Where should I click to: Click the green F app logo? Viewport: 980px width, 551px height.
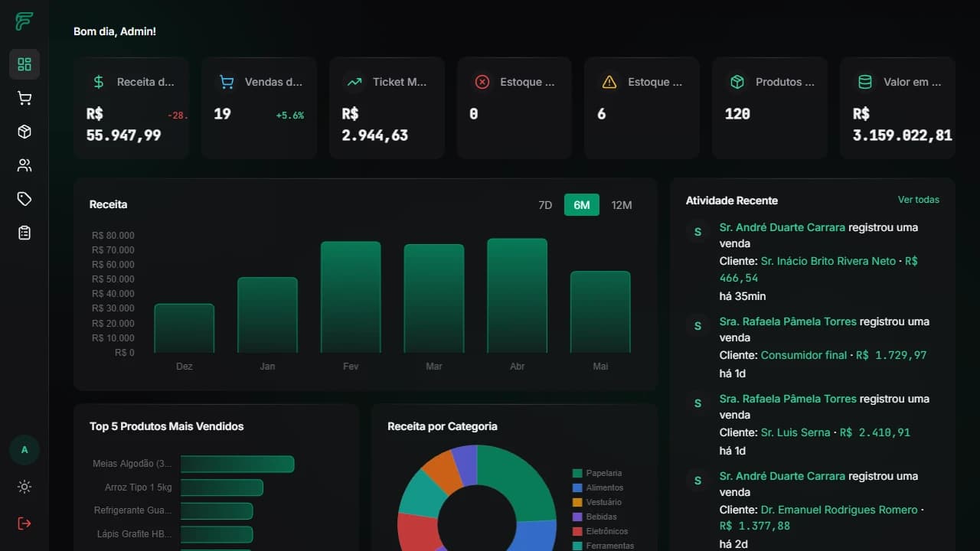24,21
